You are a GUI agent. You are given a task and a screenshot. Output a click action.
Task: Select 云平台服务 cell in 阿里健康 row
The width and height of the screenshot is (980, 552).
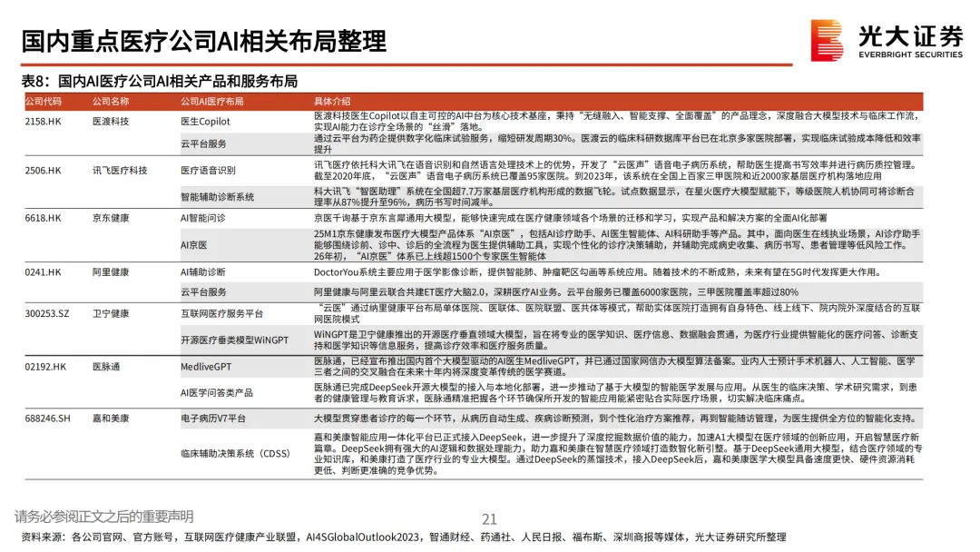click(x=204, y=292)
